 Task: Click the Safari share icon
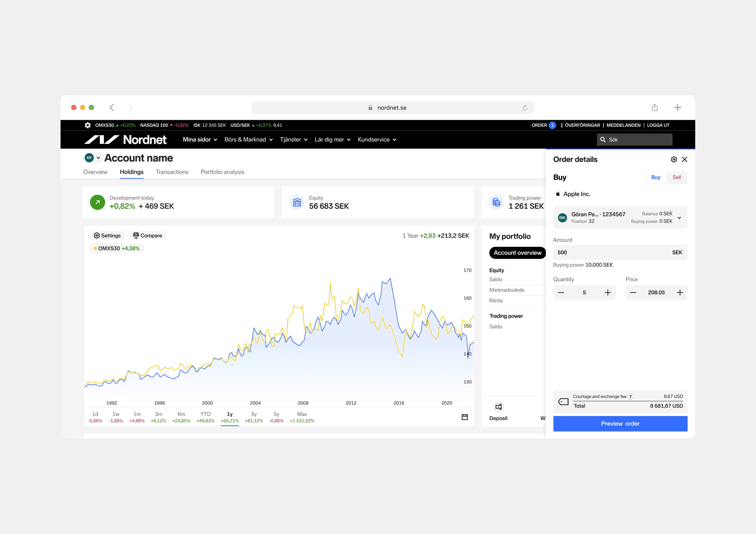pyautogui.click(x=655, y=108)
